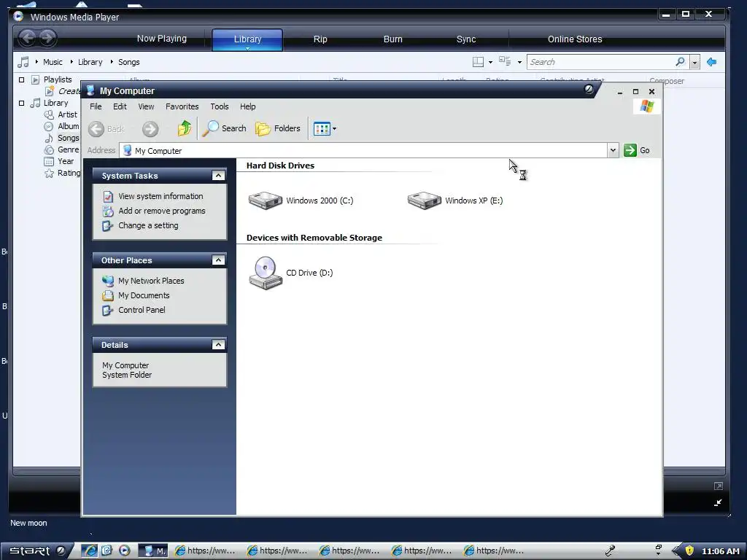Collapse the Playlists tree node in Media Player
Screen dimensions: 747x560
pos(21,79)
